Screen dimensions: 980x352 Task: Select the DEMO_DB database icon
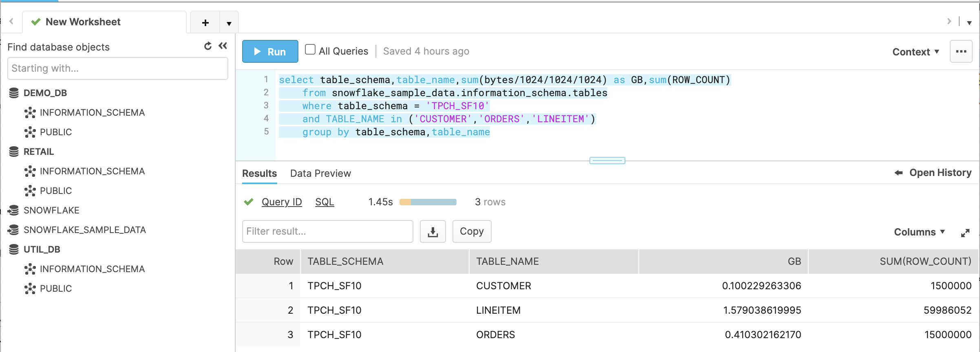tap(14, 93)
